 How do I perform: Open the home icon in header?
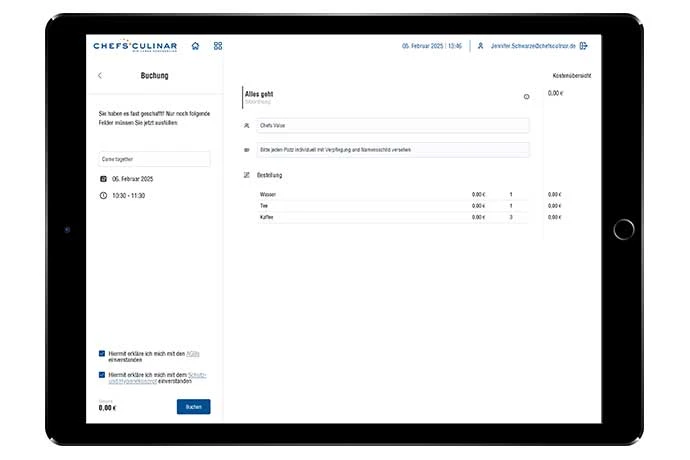(195, 46)
